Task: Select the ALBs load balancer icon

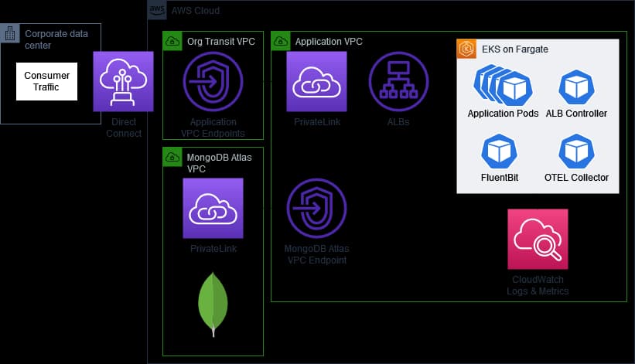Action: tap(398, 81)
